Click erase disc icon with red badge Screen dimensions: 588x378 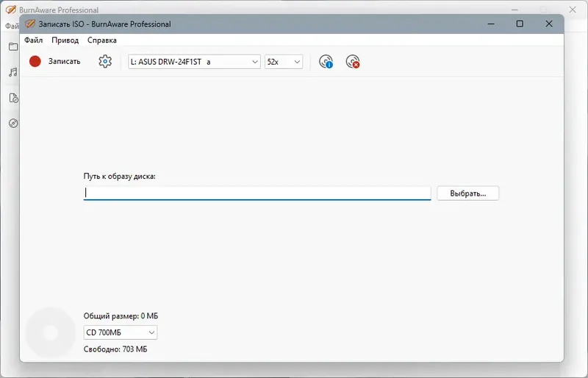[353, 62]
